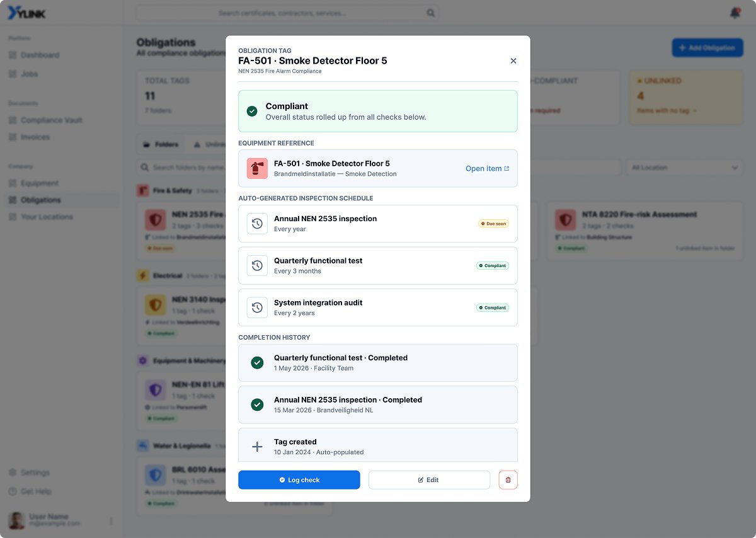
Task: Delete the tag with the trash icon
Action: click(508, 480)
